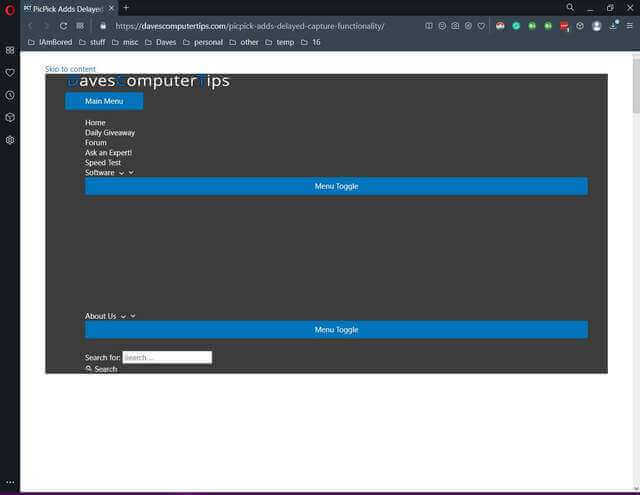Image resolution: width=640 pixels, height=495 pixels.
Task: Open the stuff bookmarks folder
Action: click(92, 42)
